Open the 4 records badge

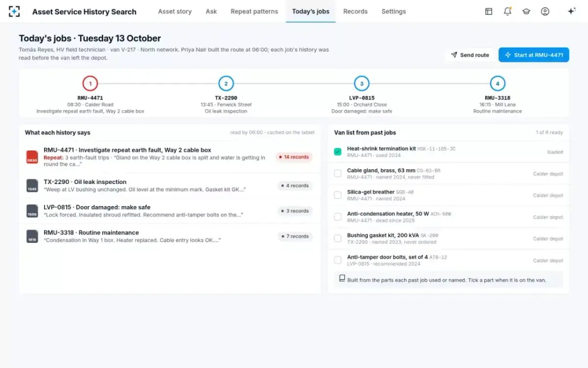pyautogui.click(x=295, y=185)
